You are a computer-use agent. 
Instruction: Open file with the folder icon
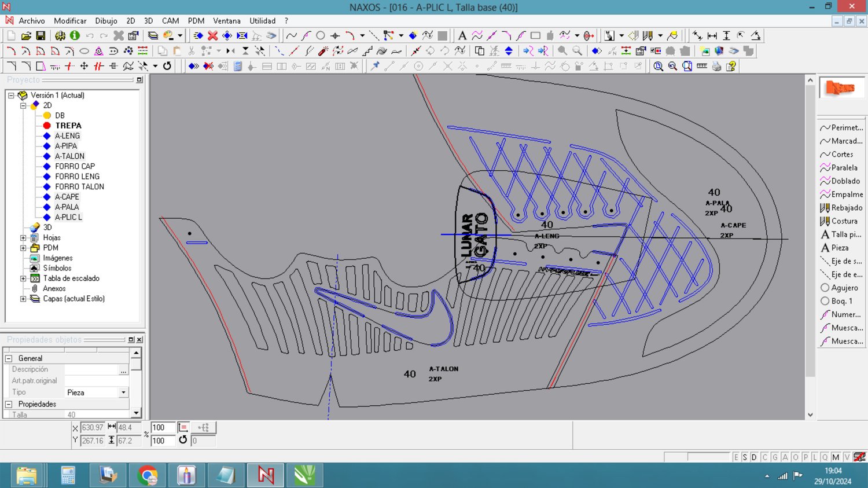26,36
